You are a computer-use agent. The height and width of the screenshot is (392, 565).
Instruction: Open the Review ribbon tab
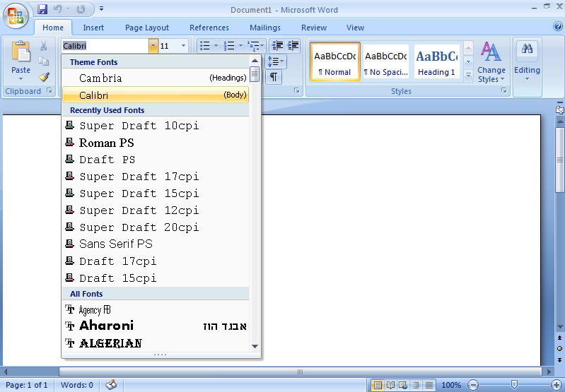[314, 28]
